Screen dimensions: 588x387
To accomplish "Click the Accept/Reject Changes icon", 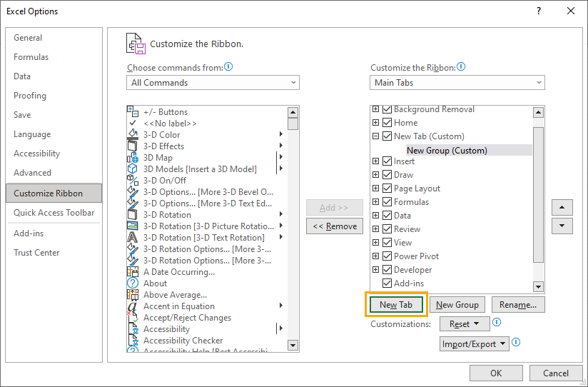I will [133, 318].
